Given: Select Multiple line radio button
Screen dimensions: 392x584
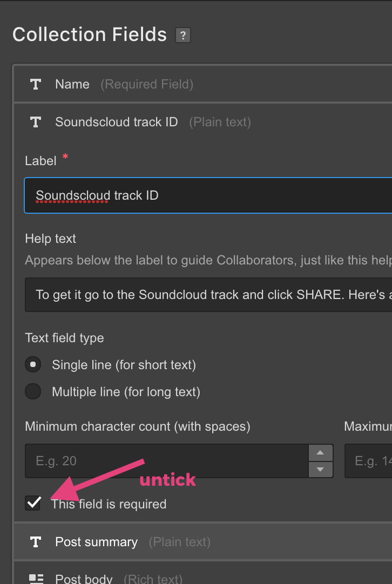Looking at the screenshot, I should tap(33, 391).
